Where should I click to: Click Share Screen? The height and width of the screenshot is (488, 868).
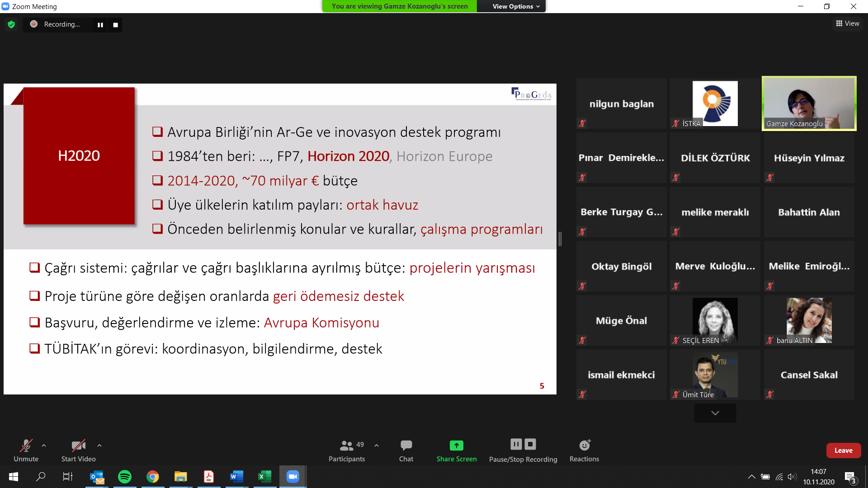point(457,450)
